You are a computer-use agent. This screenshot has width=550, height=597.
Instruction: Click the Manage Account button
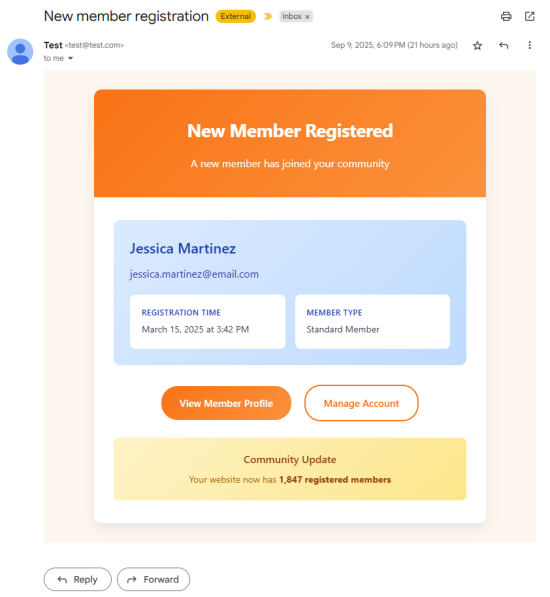[361, 403]
